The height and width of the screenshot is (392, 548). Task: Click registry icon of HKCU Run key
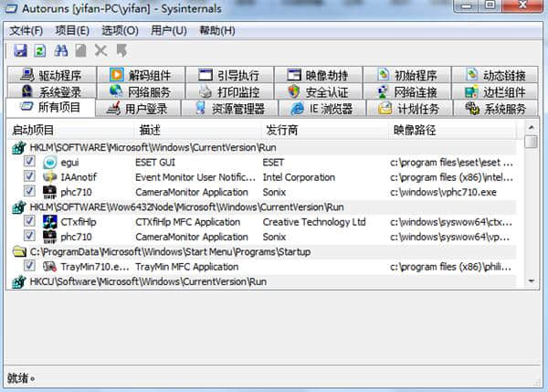click(19, 281)
